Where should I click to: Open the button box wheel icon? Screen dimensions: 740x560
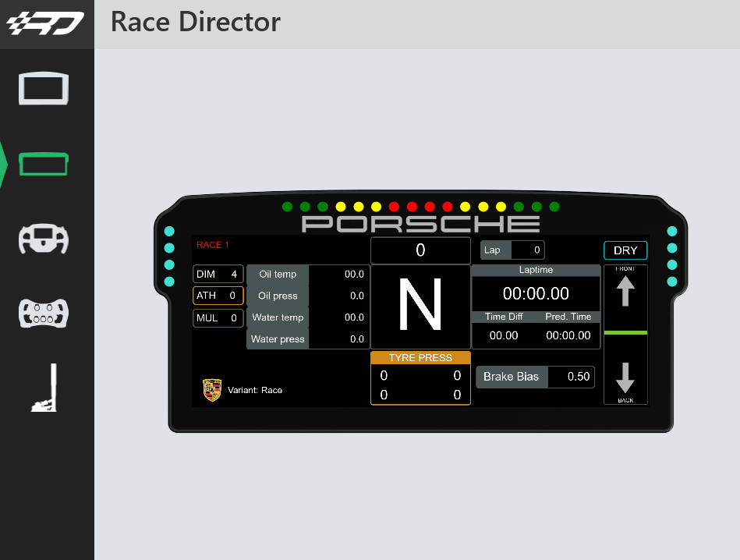click(x=44, y=313)
